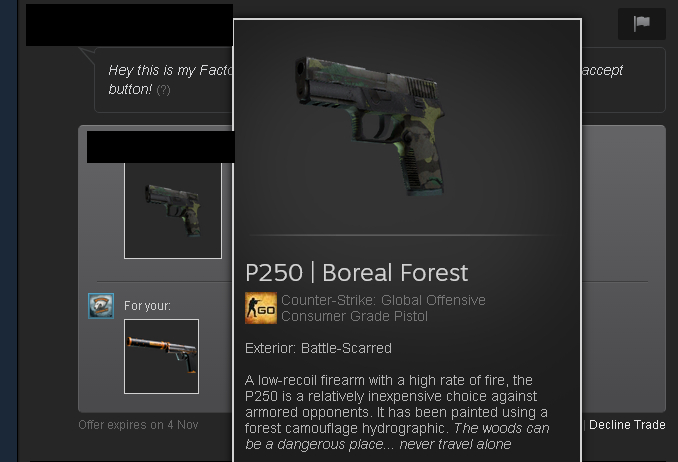Click the italic word accept in message
Viewport: 678px width, 462px height.
click(x=602, y=70)
